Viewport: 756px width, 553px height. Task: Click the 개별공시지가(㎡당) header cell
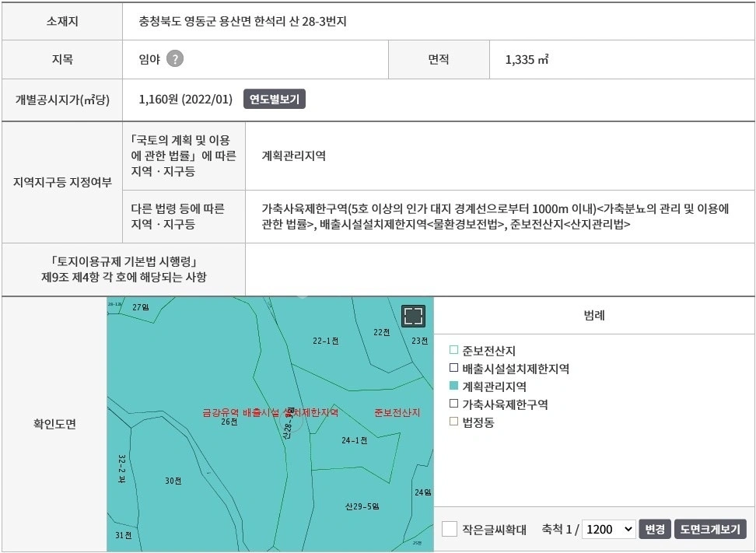pyautogui.click(x=62, y=100)
